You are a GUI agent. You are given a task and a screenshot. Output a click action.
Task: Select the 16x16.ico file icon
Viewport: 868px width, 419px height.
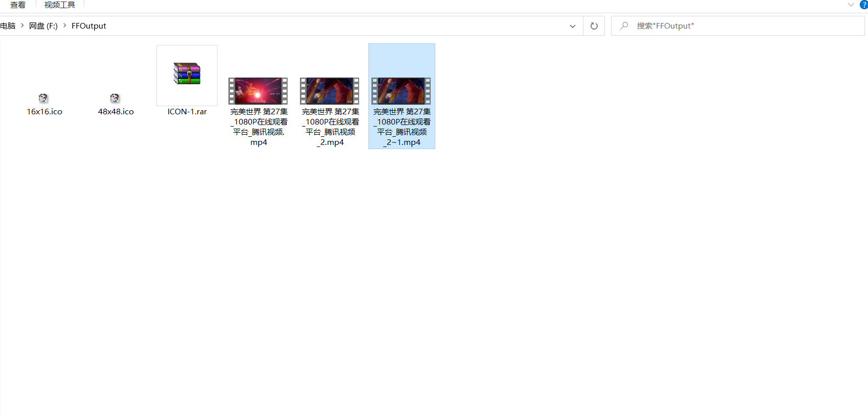(x=43, y=98)
